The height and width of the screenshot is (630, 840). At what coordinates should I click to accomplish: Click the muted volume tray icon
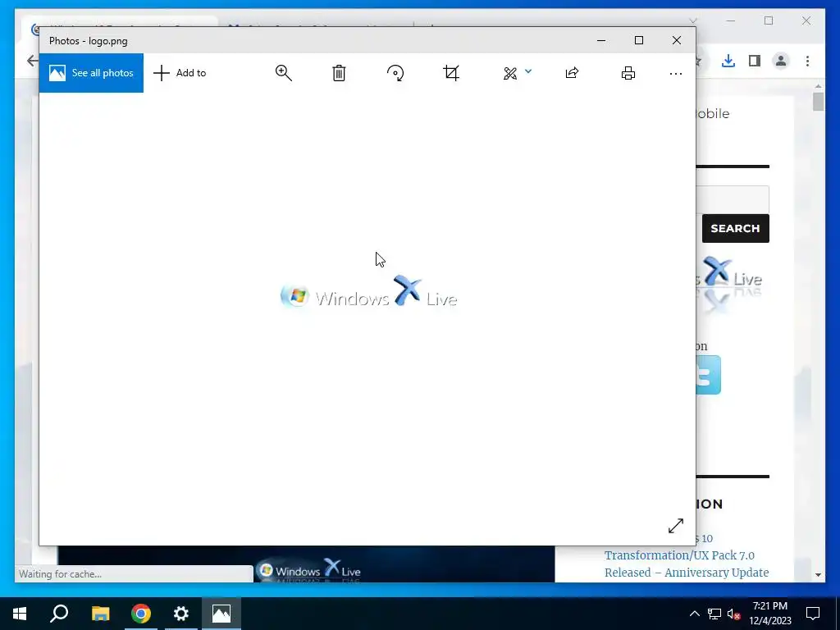click(x=733, y=614)
